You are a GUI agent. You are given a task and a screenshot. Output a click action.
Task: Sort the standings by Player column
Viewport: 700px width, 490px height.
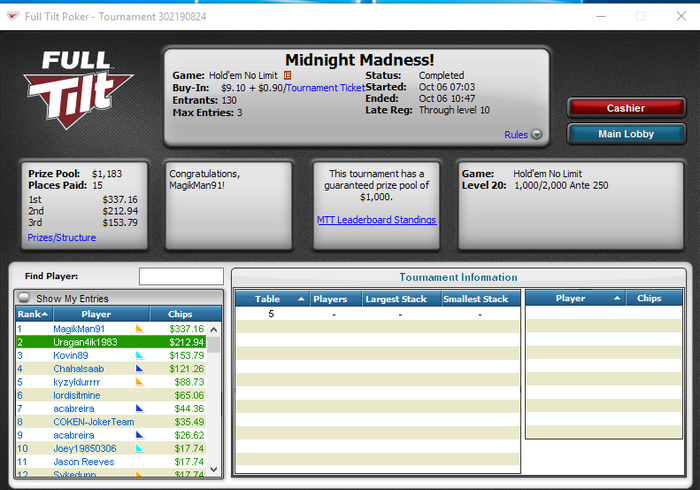click(101, 314)
